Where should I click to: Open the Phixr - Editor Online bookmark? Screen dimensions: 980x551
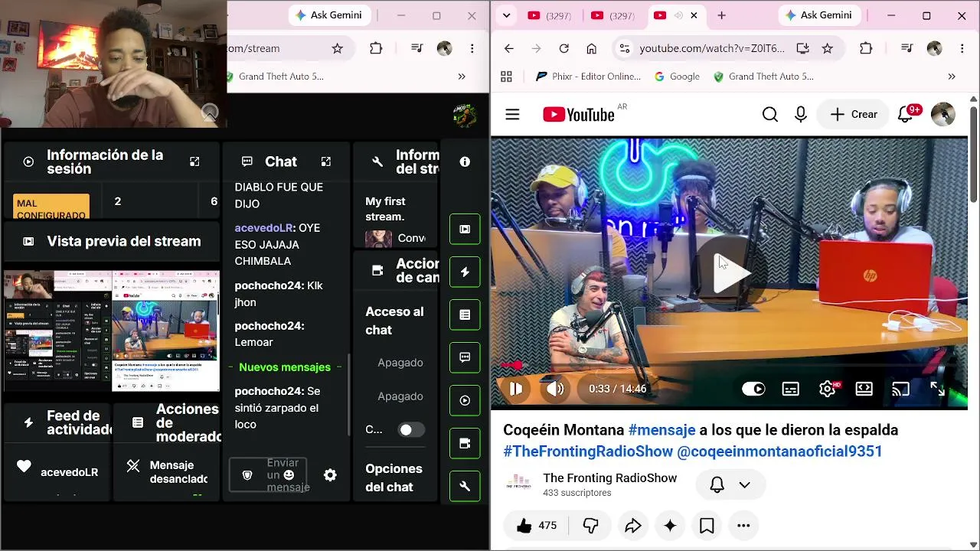588,77
